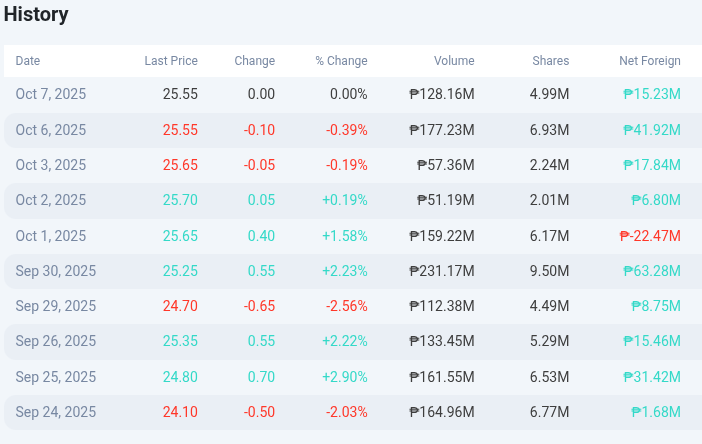
Task: Click the Shares column header
Action: click(550, 61)
